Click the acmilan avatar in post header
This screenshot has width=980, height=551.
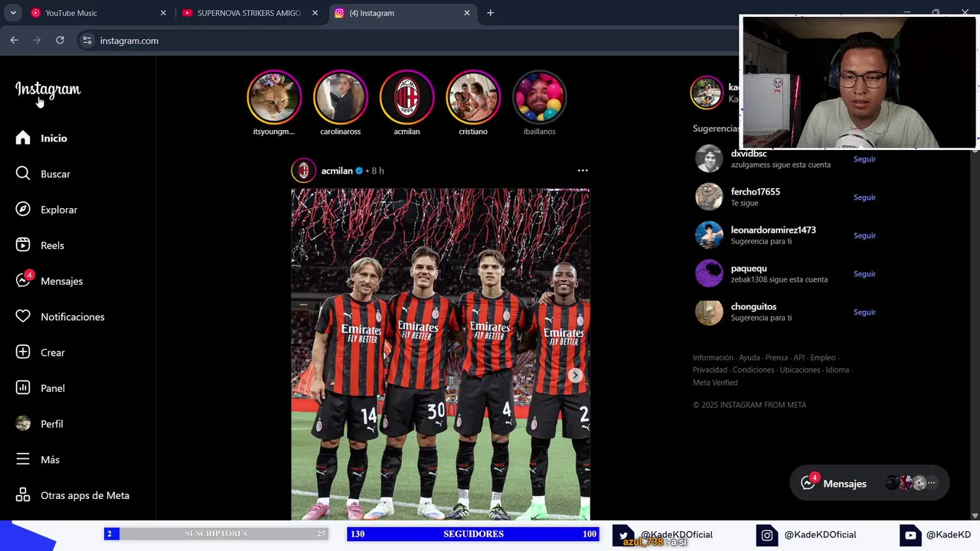click(x=304, y=171)
